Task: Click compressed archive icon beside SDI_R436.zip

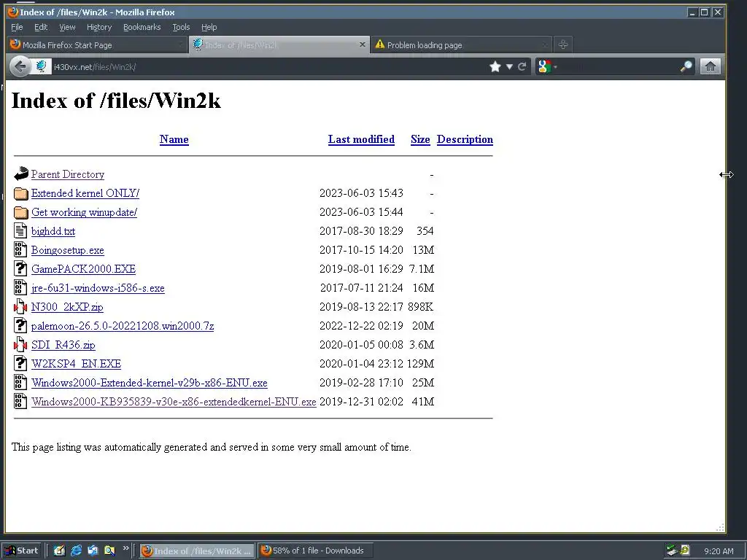Action: (x=20, y=345)
